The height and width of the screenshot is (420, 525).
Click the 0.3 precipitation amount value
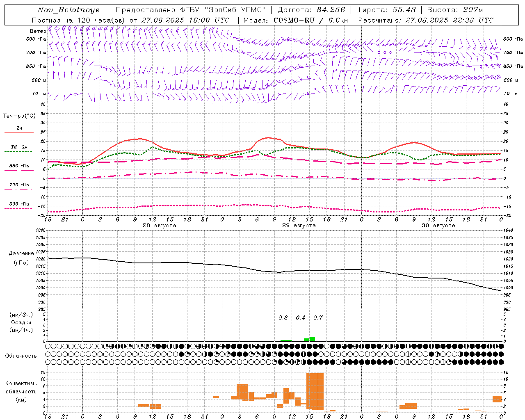(283, 318)
